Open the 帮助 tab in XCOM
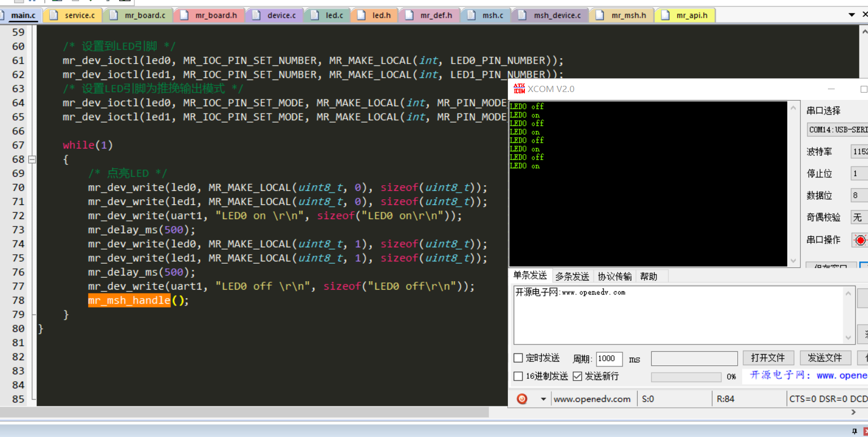 pyautogui.click(x=649, y=276)
